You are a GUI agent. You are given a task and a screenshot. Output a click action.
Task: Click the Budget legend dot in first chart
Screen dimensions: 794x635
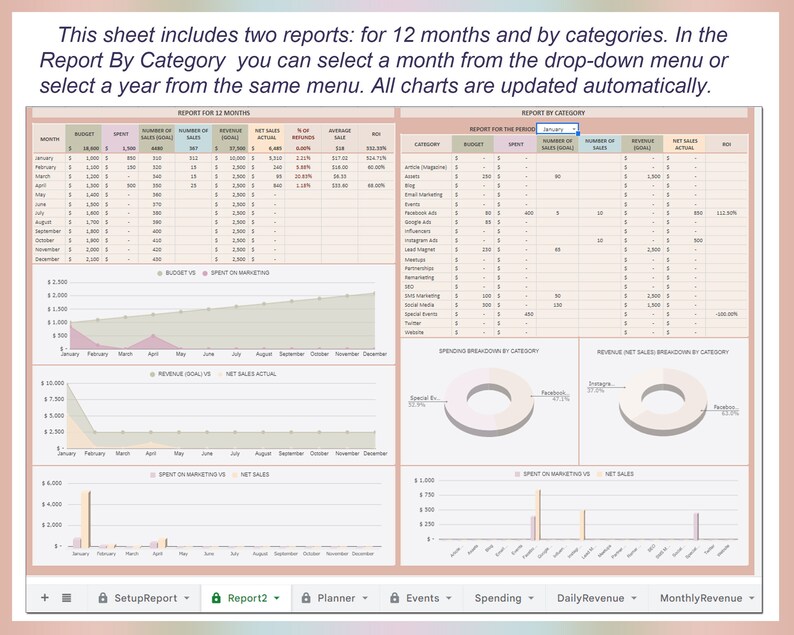coord(160,273)
